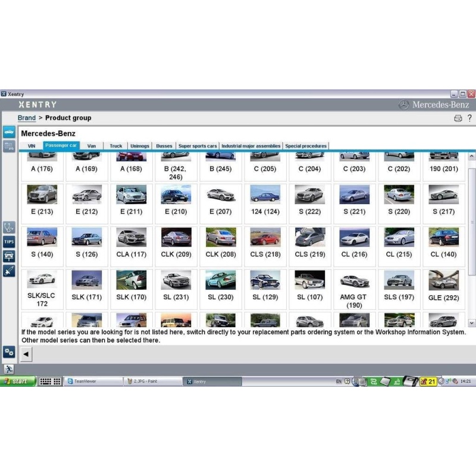The width and height of the screenshot is (476, 476).
Task: Select the Passenger car tab
Action: pyautogui.click(x=61, y=145)
